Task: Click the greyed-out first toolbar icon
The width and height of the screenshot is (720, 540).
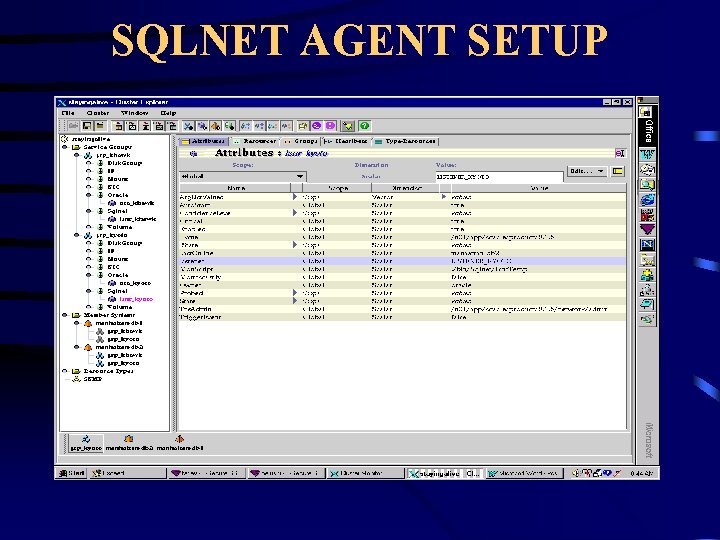Action: (73, 126)
